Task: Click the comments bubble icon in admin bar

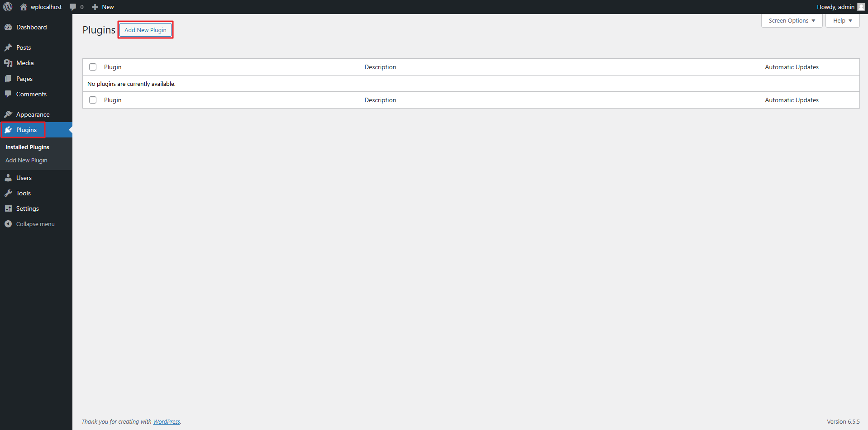Action: click(73, 7)
